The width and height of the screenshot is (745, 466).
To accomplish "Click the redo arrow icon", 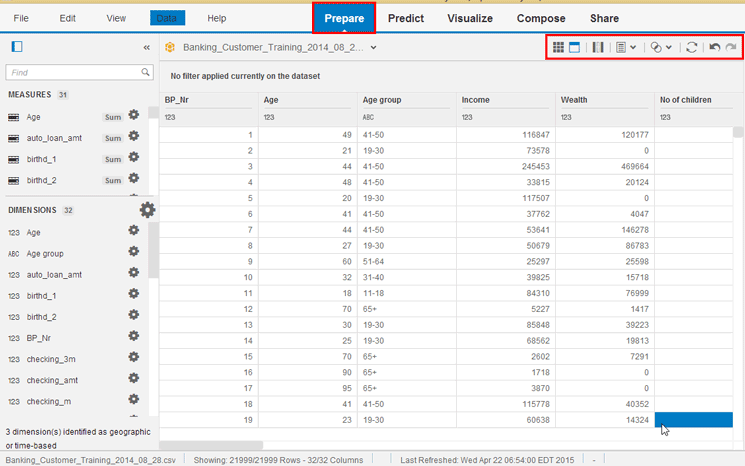I will pos(731,47).
